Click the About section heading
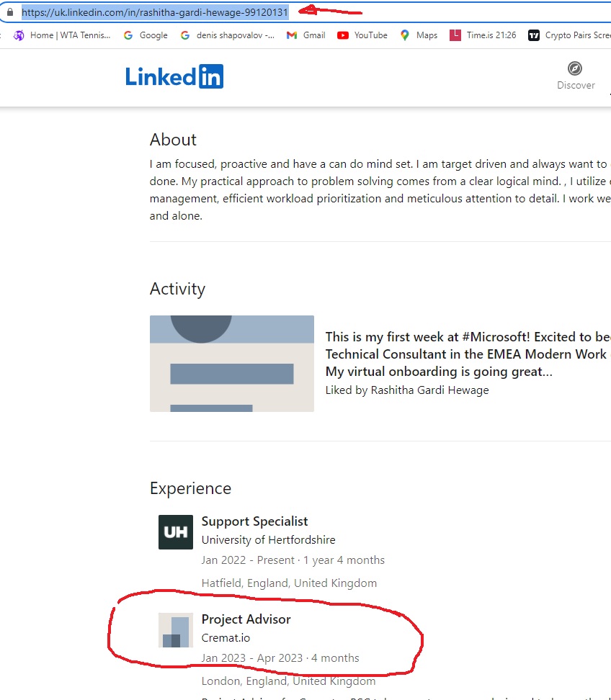The height and width of the screenshot is (700, 611). click(173, 140)
